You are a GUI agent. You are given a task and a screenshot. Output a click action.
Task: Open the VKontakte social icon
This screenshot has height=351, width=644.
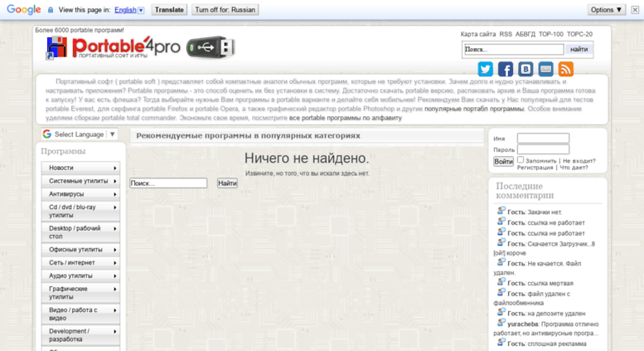pos(525,69)
